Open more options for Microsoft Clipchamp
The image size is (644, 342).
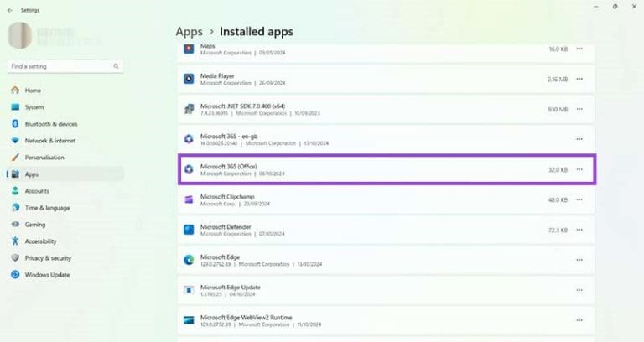pyautogui.click(x=579, y=199)
